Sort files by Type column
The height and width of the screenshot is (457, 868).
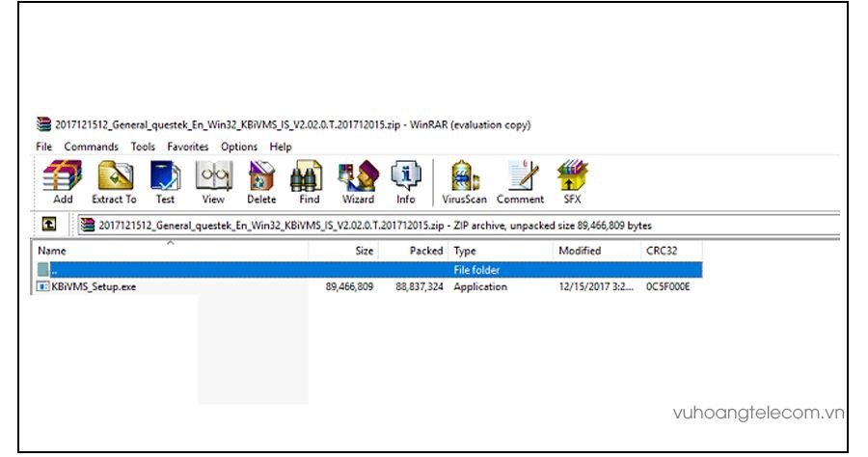click(x=501, y=251)
